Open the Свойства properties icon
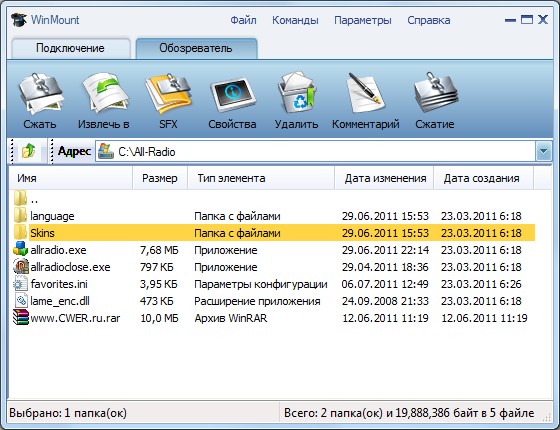Image resolution: width=560 pixels, height=430 pixels. [x=232, y=95]
